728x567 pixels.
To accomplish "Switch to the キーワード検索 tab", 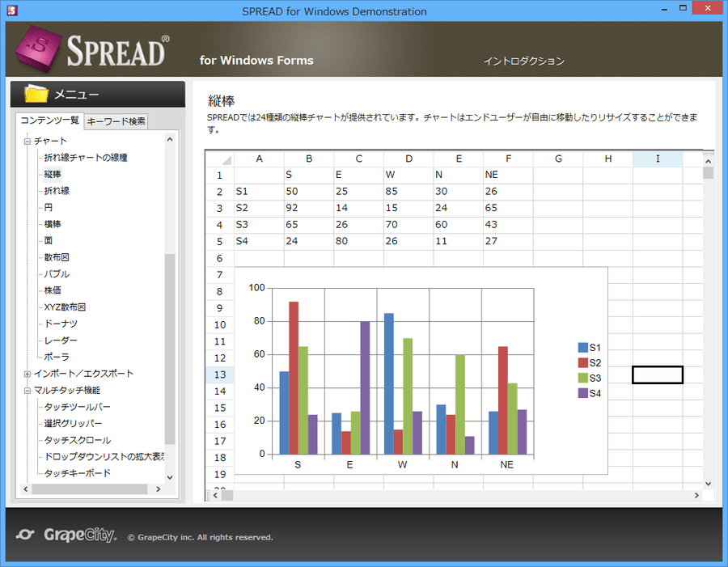I will 116,121.
